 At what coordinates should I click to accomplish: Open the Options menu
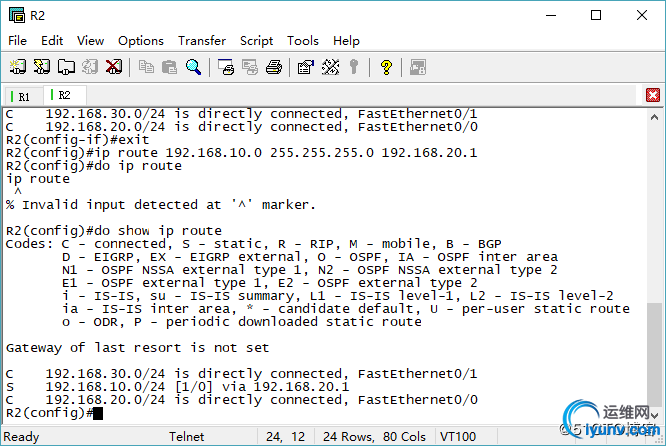point(141,41)
